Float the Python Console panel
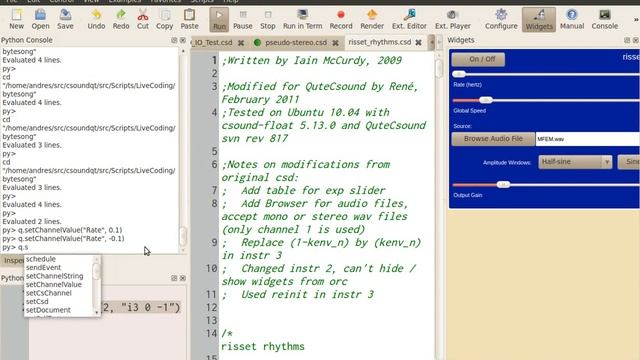Image resolution: width=640 pixels, height=360 pixels. point(174,40)
